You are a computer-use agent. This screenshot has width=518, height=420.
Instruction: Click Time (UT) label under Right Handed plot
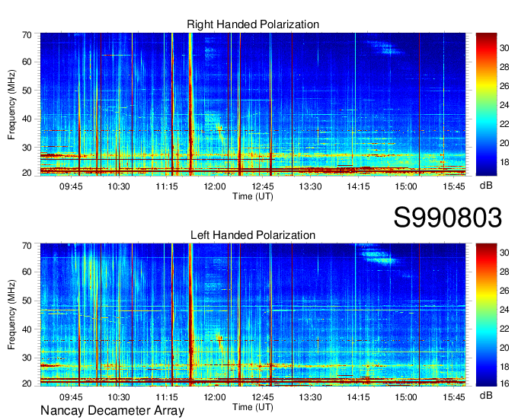(x=253, y=196)
